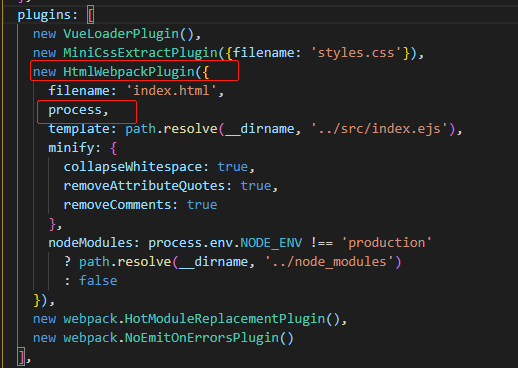Click the removeComments option
518x368 pixels.
(117, 205)
